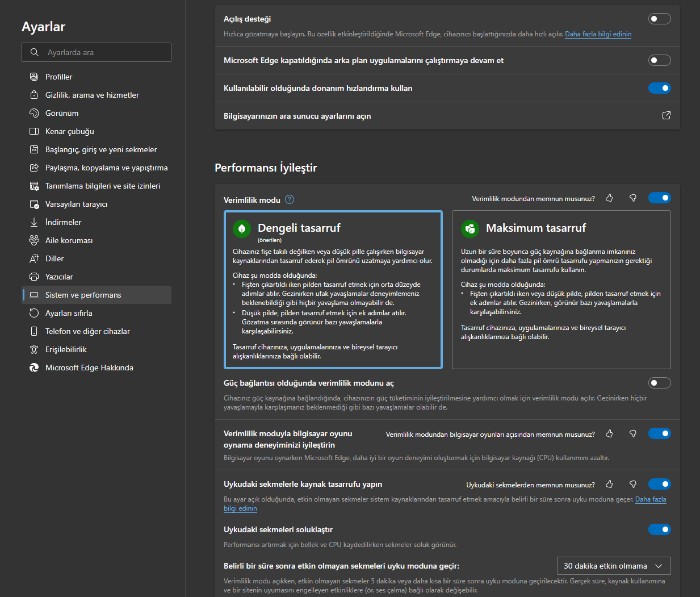Click the Tanımlama bilgileri ve site izinleri icon

34,186
